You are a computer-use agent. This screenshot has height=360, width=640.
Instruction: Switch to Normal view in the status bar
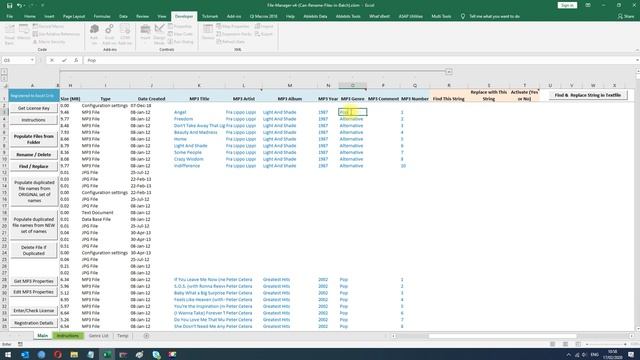[x=552, y=344]
